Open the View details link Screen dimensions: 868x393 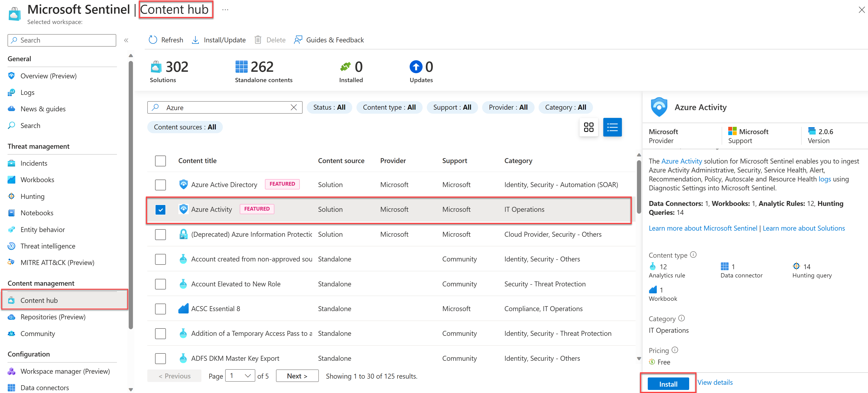715,382
